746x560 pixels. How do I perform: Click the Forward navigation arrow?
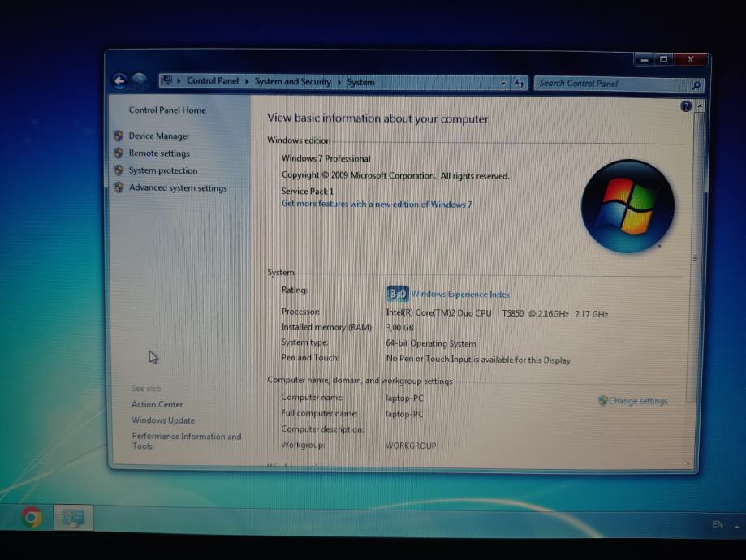(x=139, y=81)
